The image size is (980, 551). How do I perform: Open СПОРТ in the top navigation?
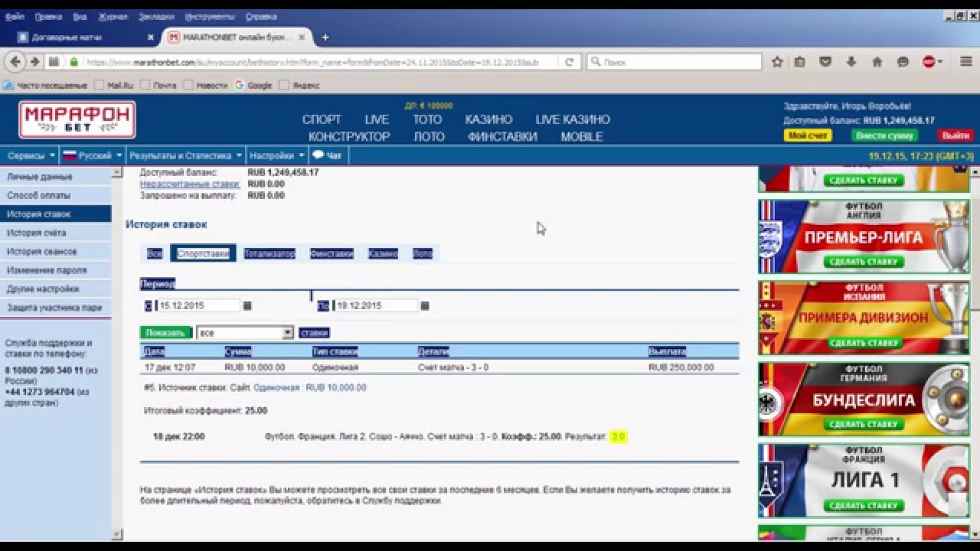tap(322, 119)
